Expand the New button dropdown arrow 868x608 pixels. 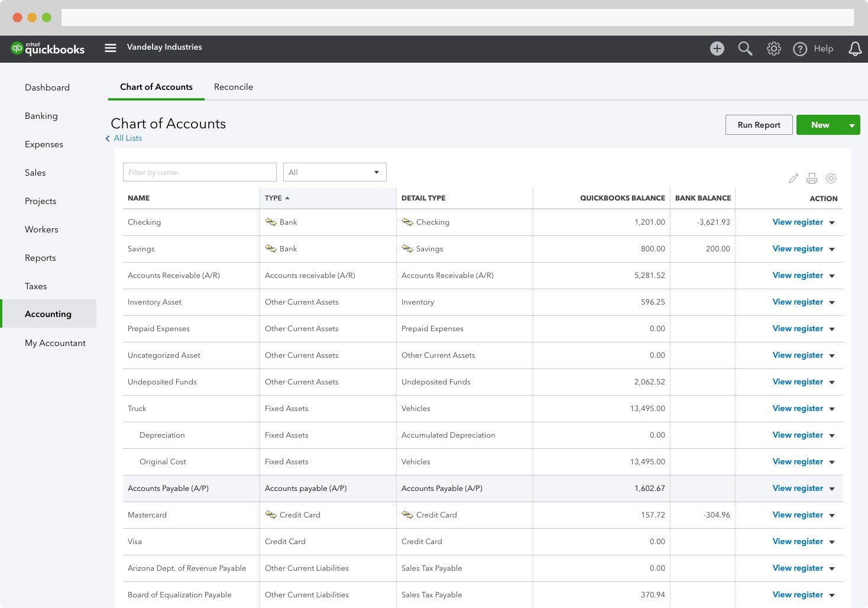click(852, 125)
